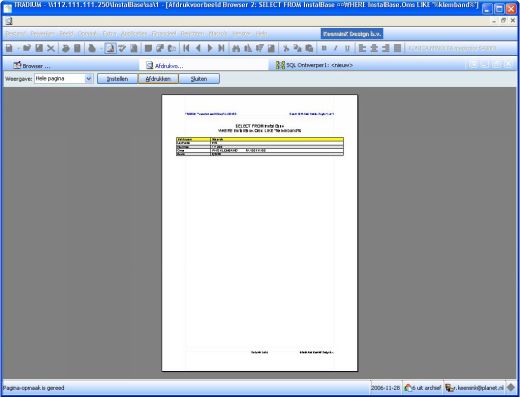The image size is (520, 397).
Task: Expand dropdown arrow next to new icon
Action: (x=18, y=49)
